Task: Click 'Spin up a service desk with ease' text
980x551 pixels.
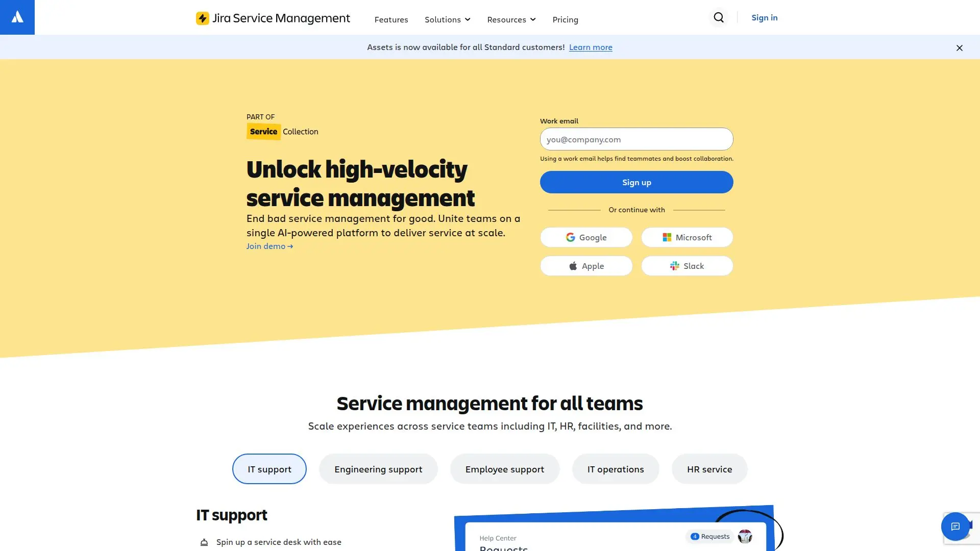Action: (x=279, y=542)
